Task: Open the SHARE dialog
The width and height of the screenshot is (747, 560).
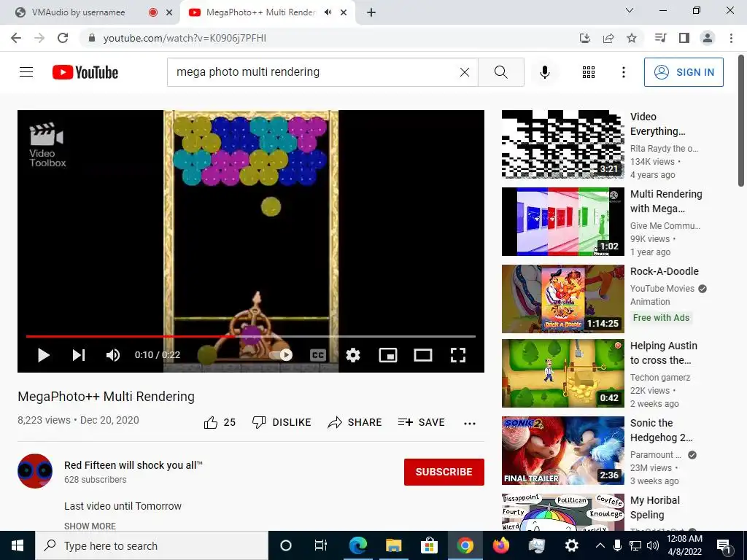Action: coord(355,422)
